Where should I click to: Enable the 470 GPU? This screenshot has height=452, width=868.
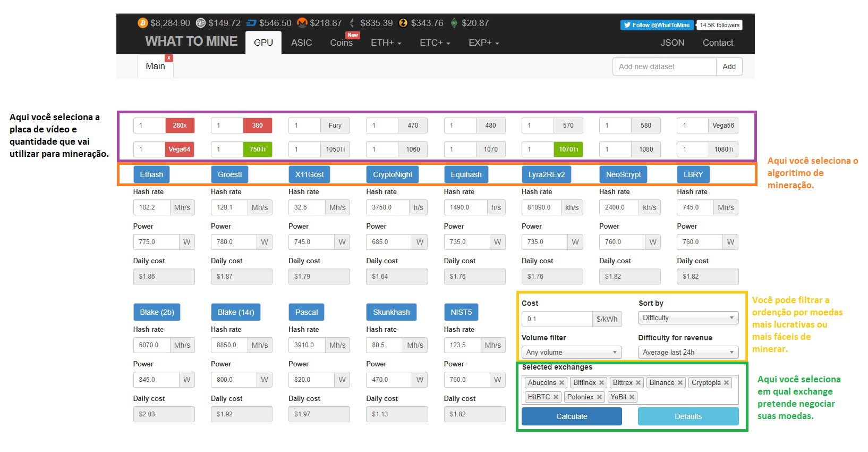(413, 125)
